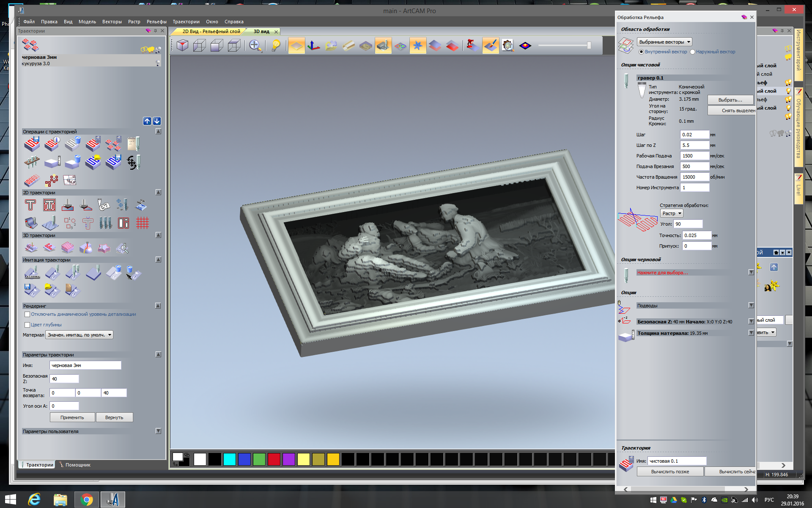Click the 'Шаг по Z' input field

point(694,145)
